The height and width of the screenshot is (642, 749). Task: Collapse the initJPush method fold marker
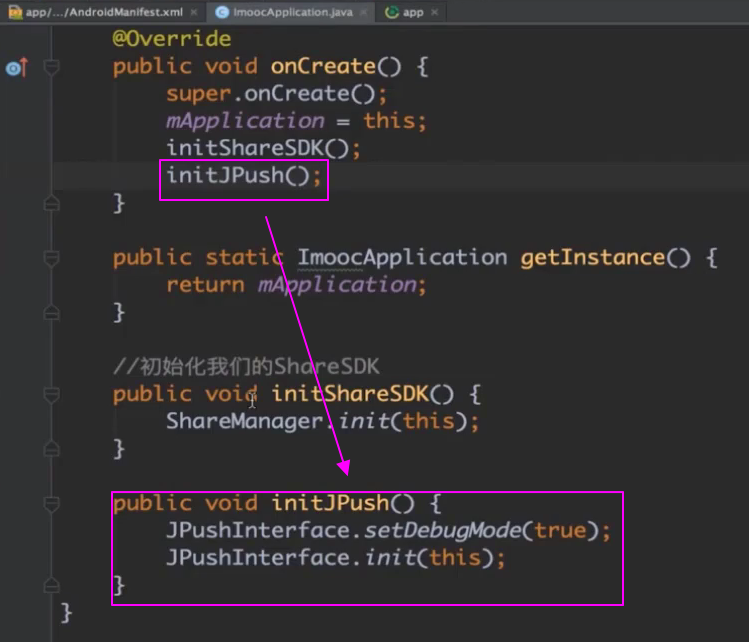coord(52,504)
